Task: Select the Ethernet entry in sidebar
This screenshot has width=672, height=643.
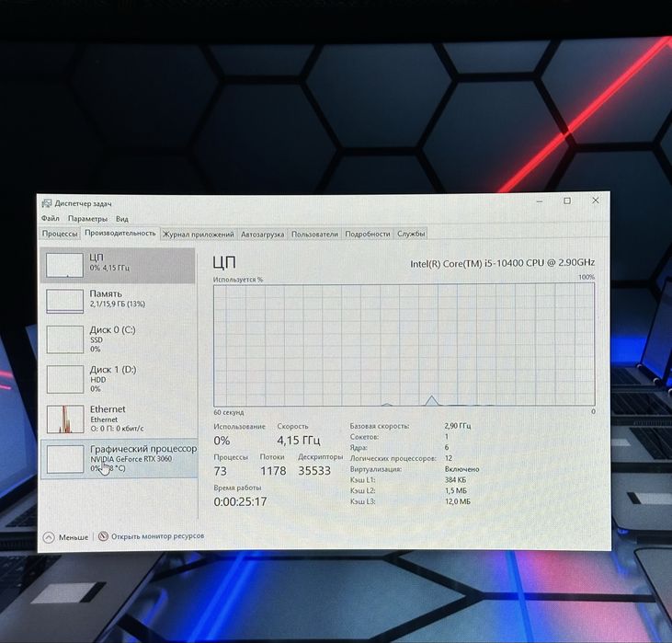Action: point(118,419)
